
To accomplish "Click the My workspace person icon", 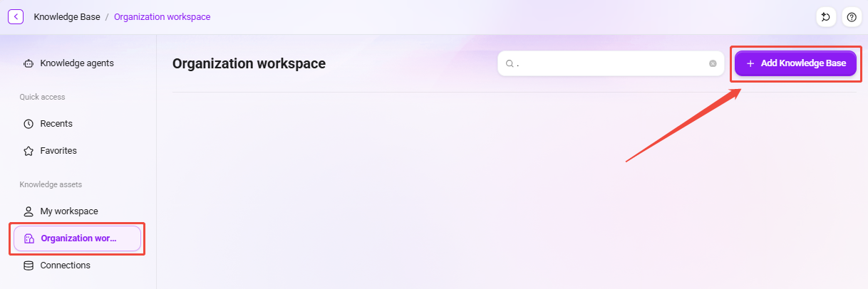I will [x=29, y=211].
